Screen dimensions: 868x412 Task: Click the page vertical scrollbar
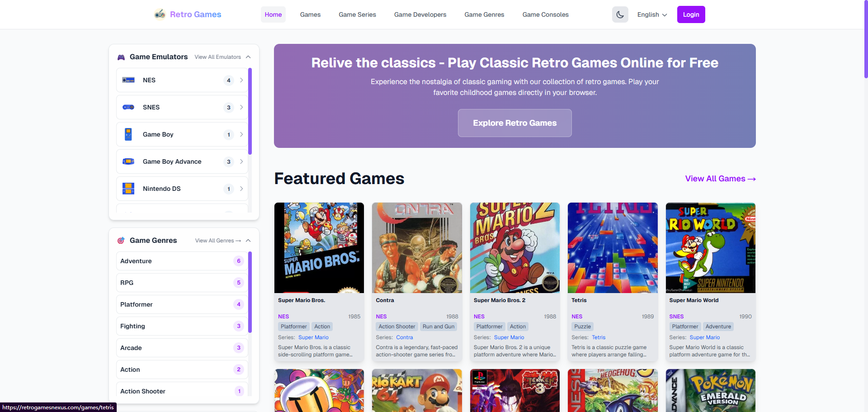[x=866, y=39]
